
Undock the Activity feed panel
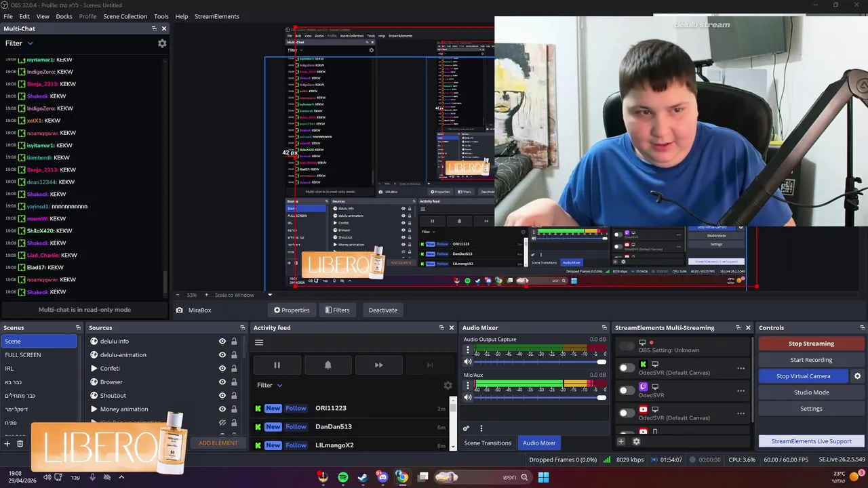pyautogui.click(x=441, y=327)
